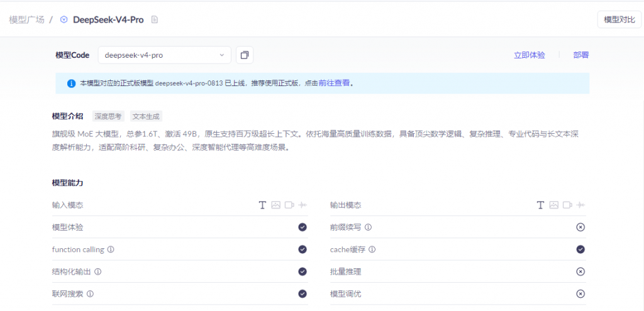Go to 模型广场 breadcrumb
Image resolution: width=644 pixels, height=311 pixels.
point(26,19)
